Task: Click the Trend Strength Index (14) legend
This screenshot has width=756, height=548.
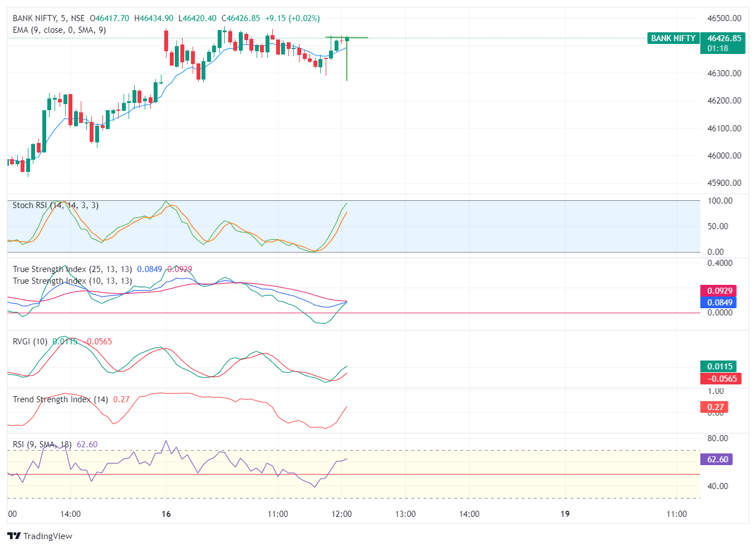Action: pyautogui.click(x=61, y=399)
